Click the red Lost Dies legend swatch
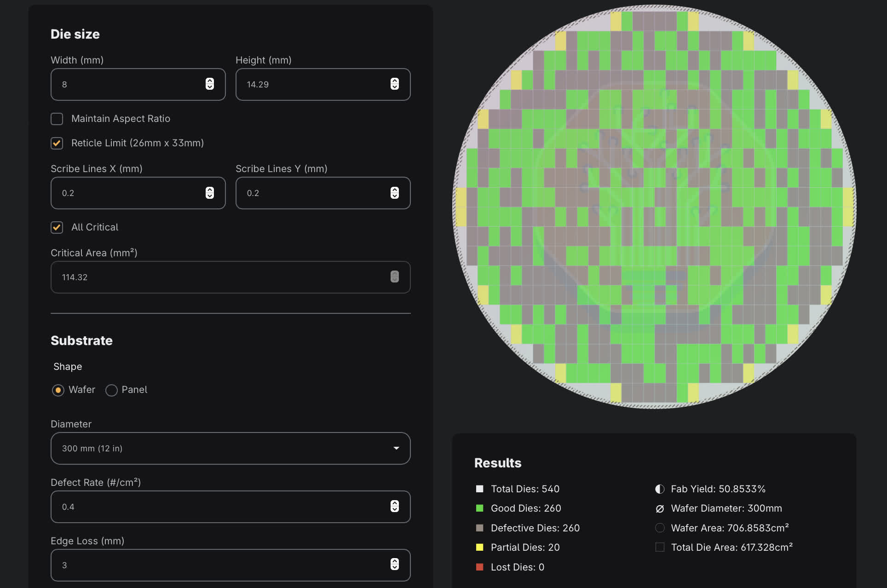Viewport: 887px width, 588px height. click(479, 567)
